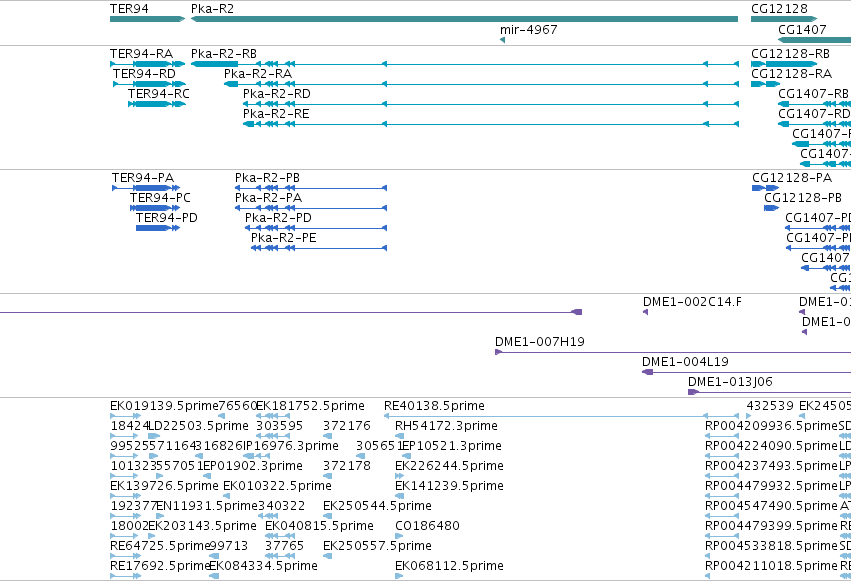Click transcript label Pka-R2-RE
The width and height of the screenshot is (851, 581).
pyautogui.click(x=276, y=114)
